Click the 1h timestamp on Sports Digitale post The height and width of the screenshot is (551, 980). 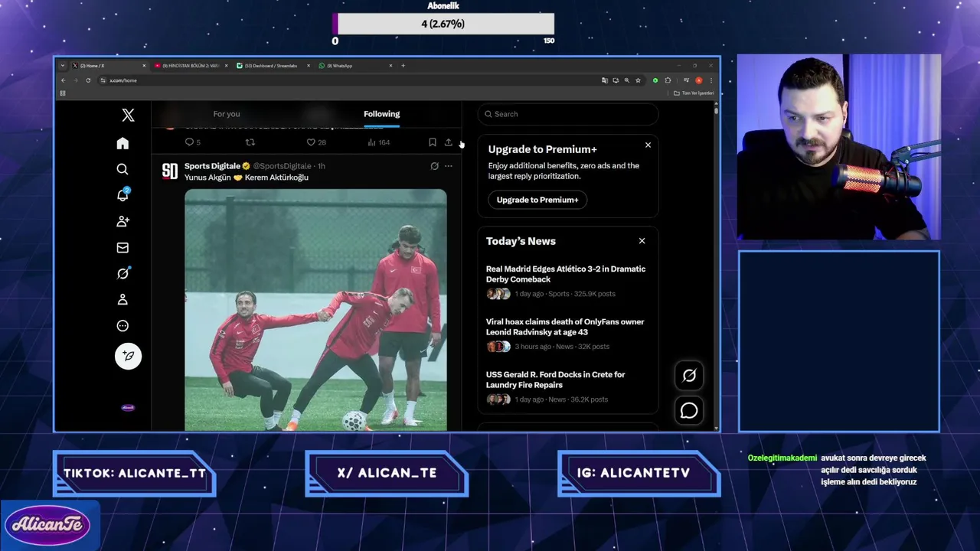[322, 166]
